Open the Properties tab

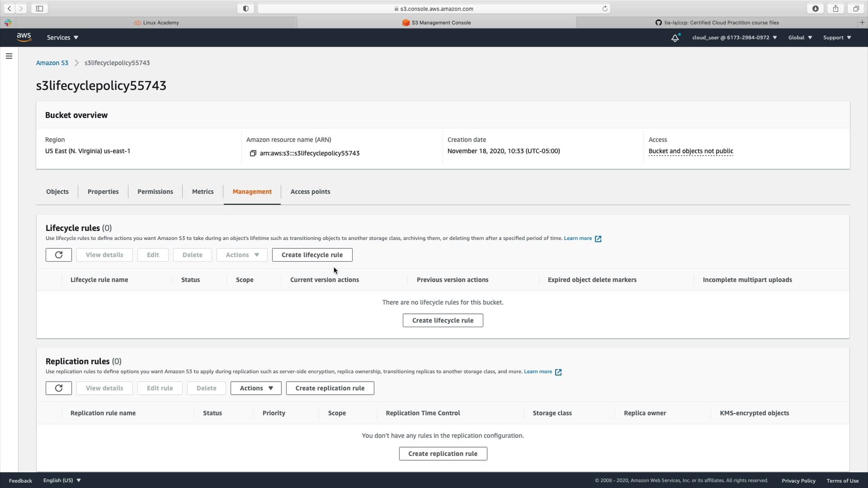coord(103,191)
